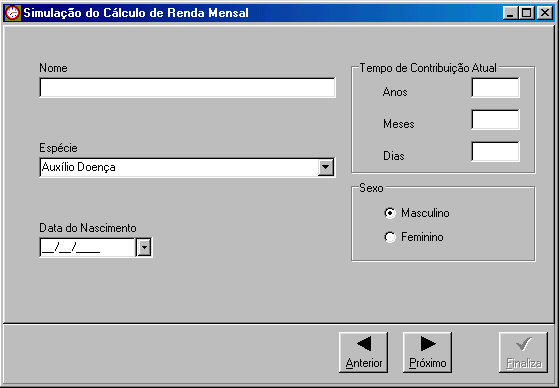Click the clock application icon in title bar
This screenshot has height=388, width=559.
tap(12, 13)
